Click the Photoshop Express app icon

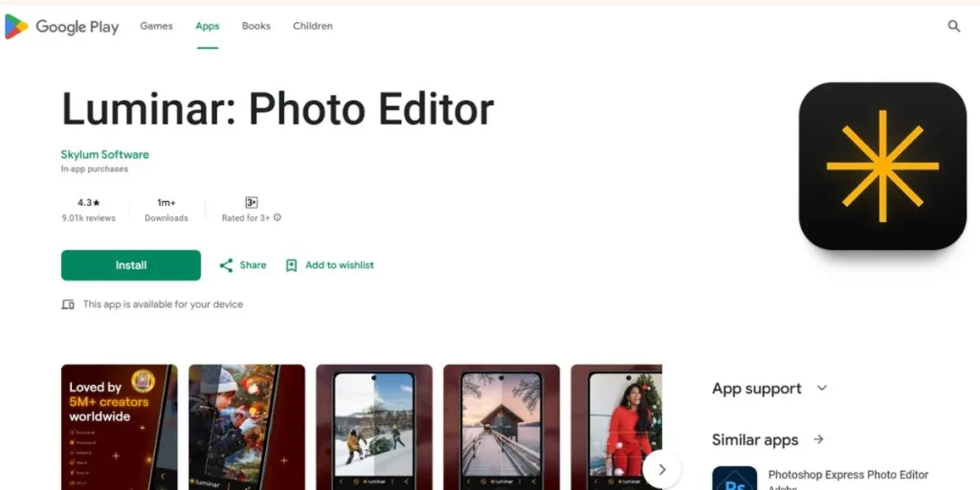(734, 479)
